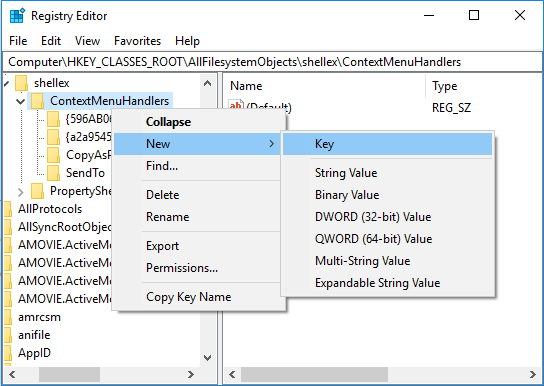Screen dimensions: 544x386
Task: Open the Edit menu
Action: [x=51, y=41]
